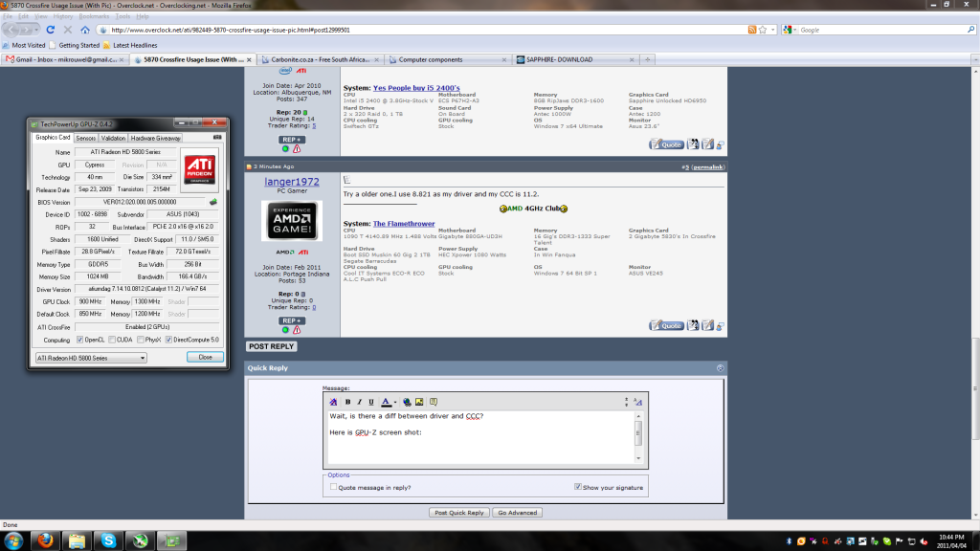Screen dimensions: 980x551
Task: Toggle underline formatting in Quick Reply editor
Action: click(x=370, y=402)
